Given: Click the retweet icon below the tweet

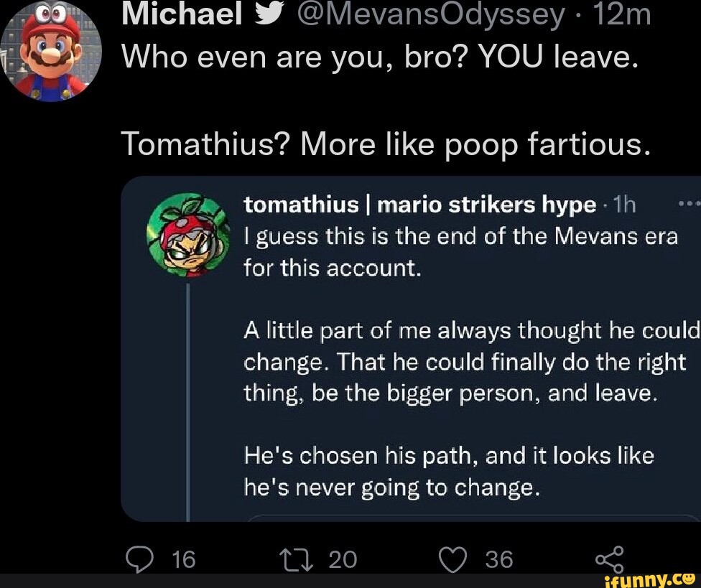Looking at the screenshot, I should (x=294, y=559).
